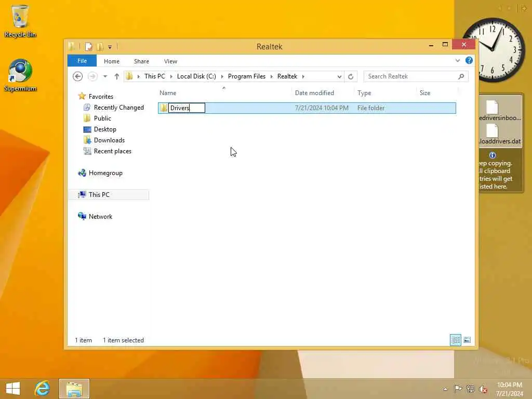Image resolution: width=532 pixels, height=399 pixels.
Task: Open Recent places in Favorites
Action: click(112, 151)
